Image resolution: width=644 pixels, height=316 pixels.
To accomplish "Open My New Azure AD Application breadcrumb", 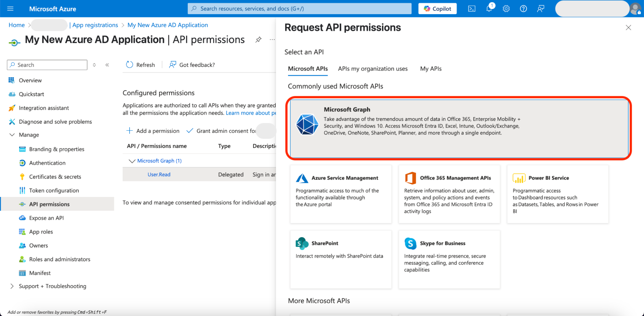I will [x=168, y=25].
